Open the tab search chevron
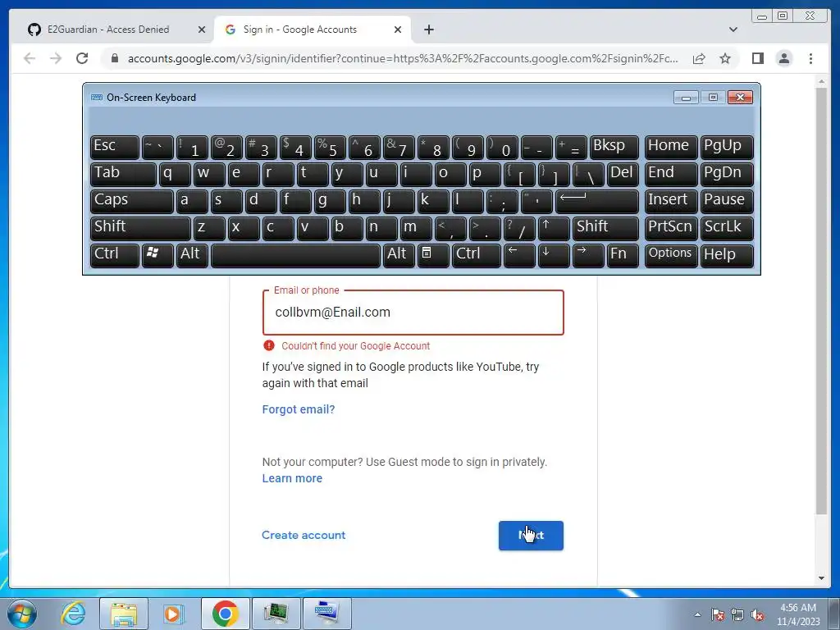The height and width of the screenshot is (630, 840). point(733,30)
